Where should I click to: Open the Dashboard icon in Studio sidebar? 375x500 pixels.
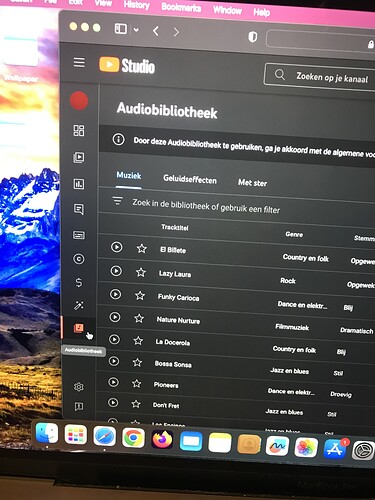coord(79,131)
